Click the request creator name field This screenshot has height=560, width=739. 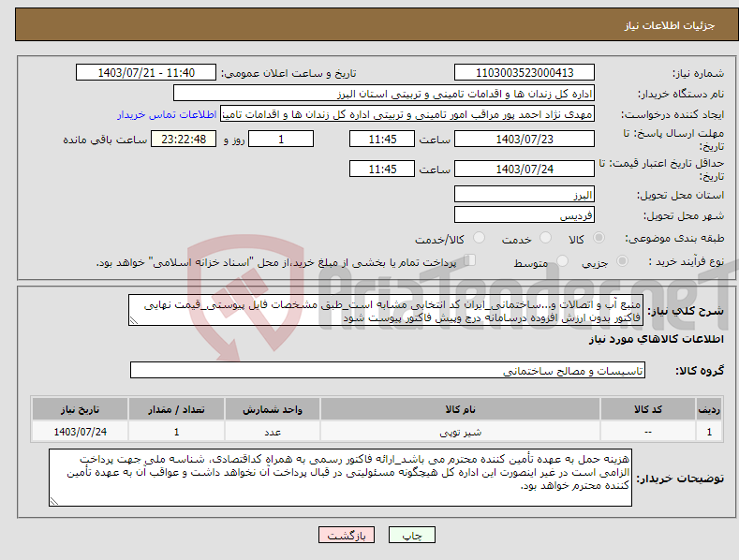click(x=407, y=114)
